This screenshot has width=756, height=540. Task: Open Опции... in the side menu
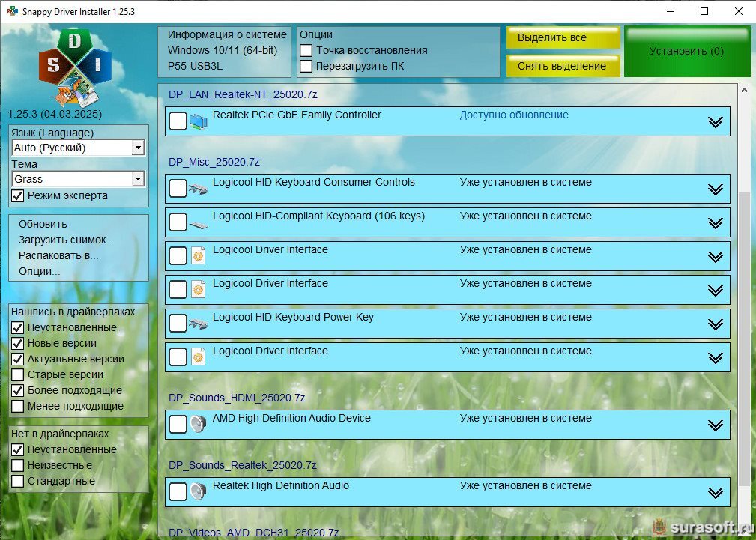coord(40,271)
